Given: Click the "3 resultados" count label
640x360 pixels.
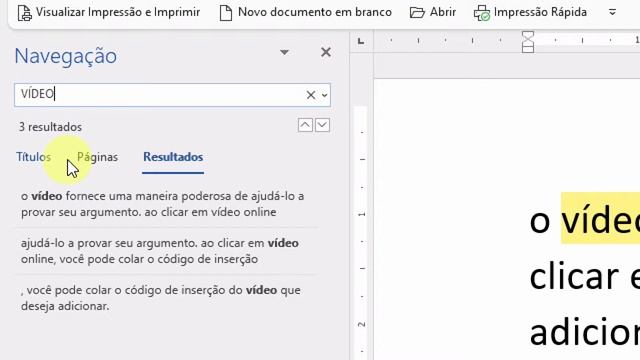Looking at the screenshot, I should [50, 127].
